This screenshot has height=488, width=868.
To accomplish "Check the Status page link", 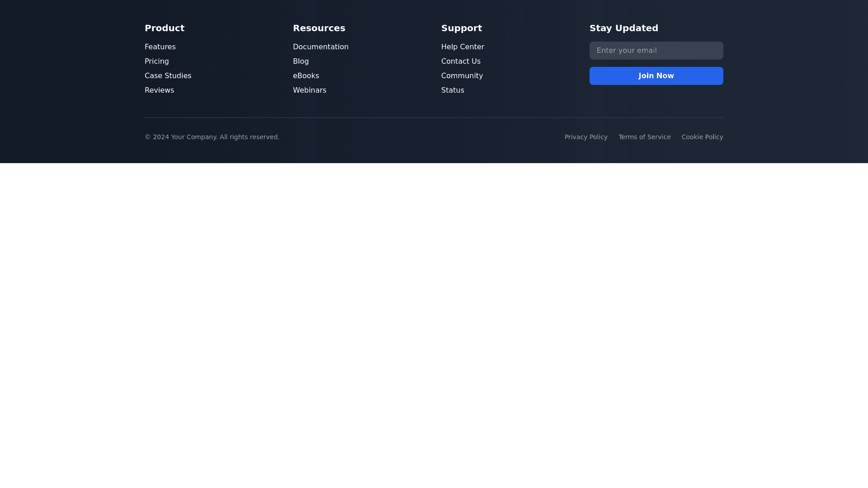I will (x=453, y=90).
